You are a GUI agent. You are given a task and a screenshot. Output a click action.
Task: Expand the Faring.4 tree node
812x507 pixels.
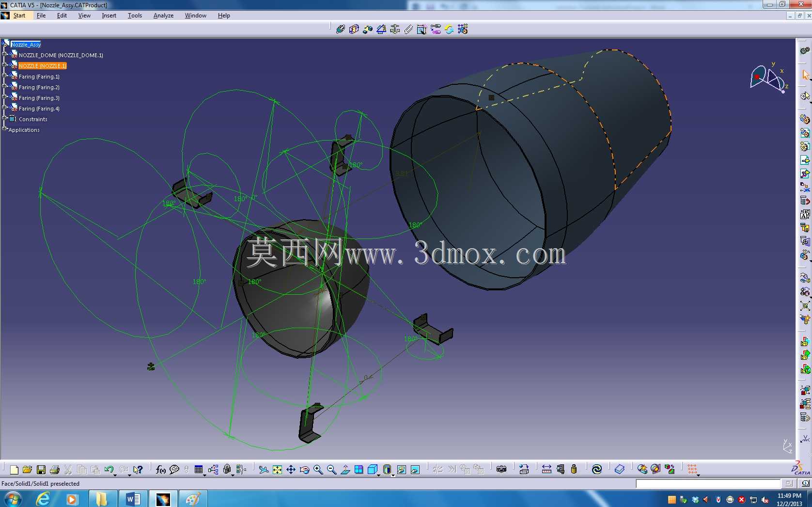pyautogui.click(x=5, y=107)
